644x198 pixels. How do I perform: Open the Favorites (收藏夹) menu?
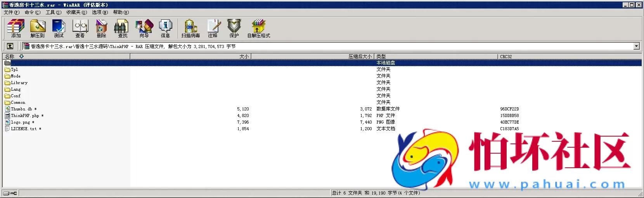pos(77,12)
